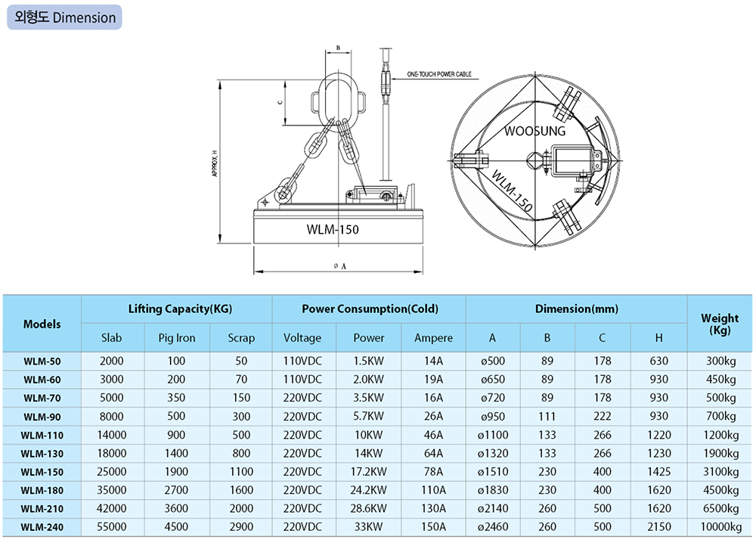Select the ONE-TOUCH POWER CABLE label
756x543 pixels.
[x=439, y=75]
